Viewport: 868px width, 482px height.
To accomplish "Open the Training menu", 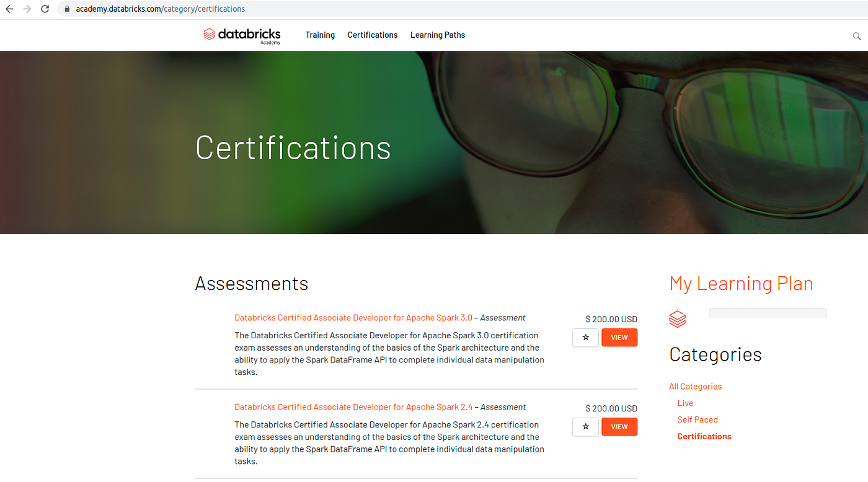I will 320,35.
